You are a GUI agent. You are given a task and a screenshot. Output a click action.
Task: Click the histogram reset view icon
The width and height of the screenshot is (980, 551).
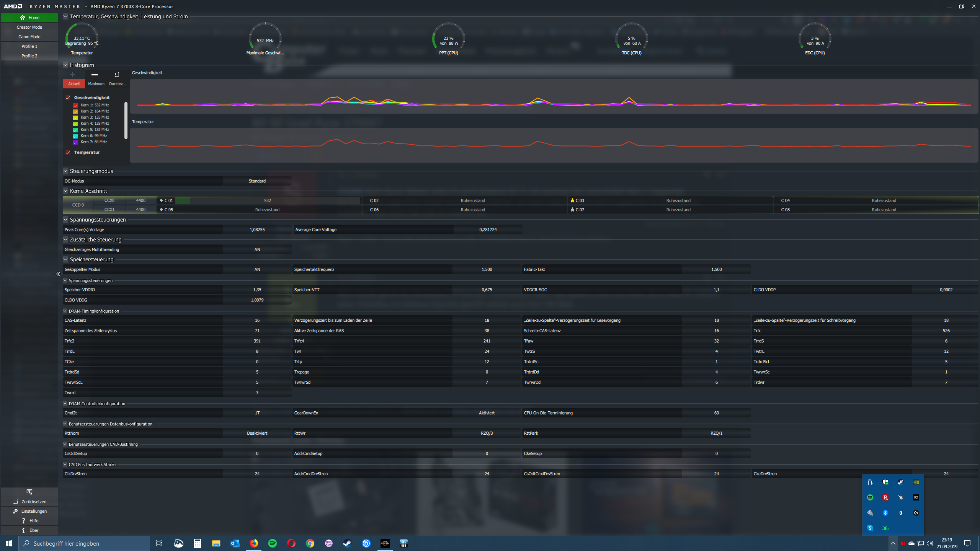[x=117, y=75]
